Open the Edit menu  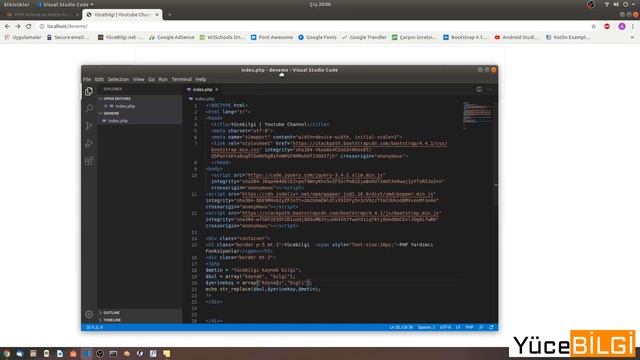tap(99, 79)
